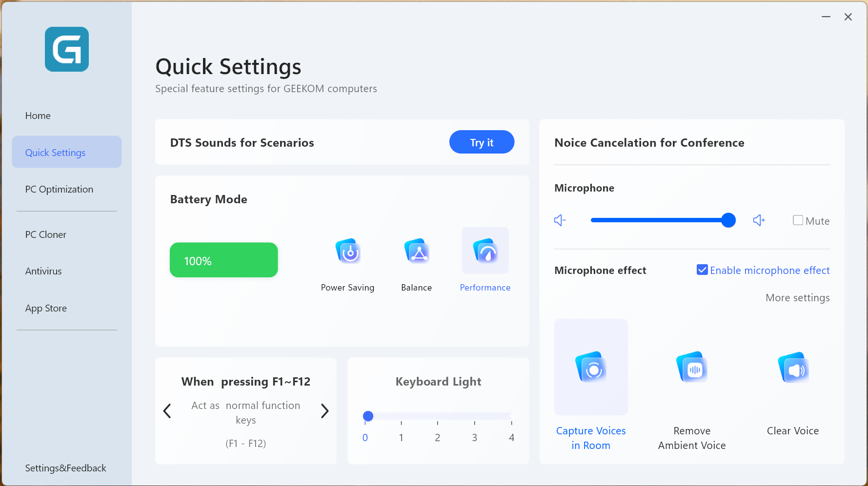This screenshot has height=486, width=868.
Task: Open the PC Optimization menu item
Action: 59,189
